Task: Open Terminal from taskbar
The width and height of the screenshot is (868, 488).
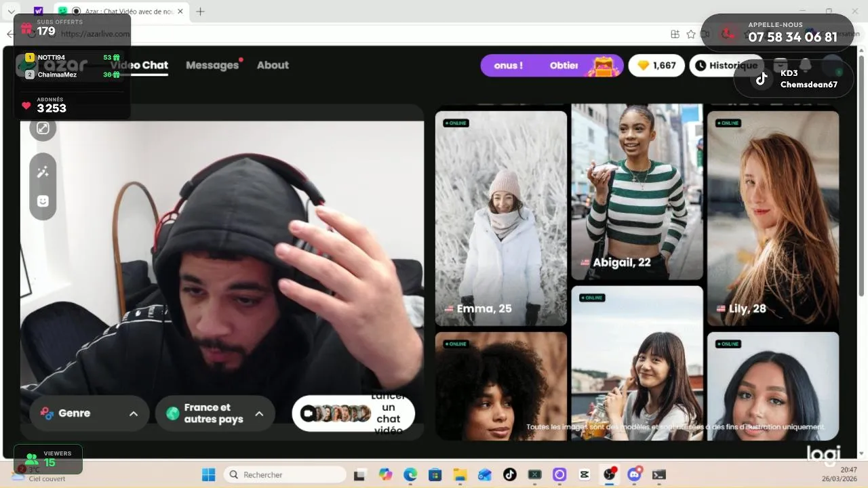Action: click(659, 474)
